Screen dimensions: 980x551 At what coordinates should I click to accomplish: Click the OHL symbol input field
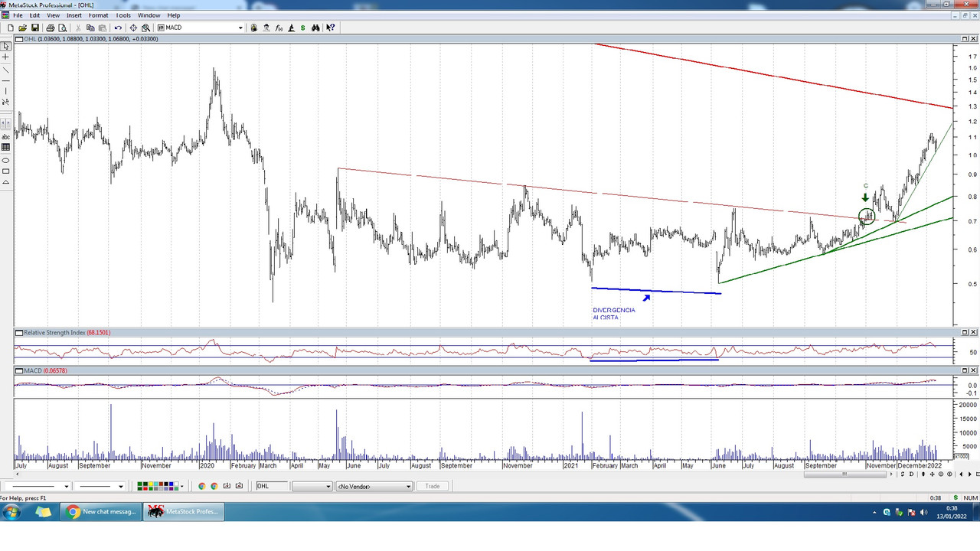pos(272,486)
